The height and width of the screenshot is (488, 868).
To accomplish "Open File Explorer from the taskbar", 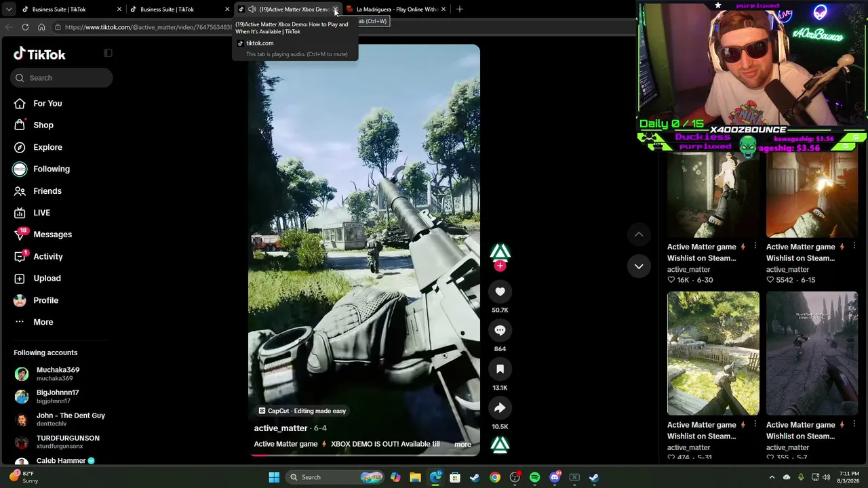I will click(x=415, y=477).
